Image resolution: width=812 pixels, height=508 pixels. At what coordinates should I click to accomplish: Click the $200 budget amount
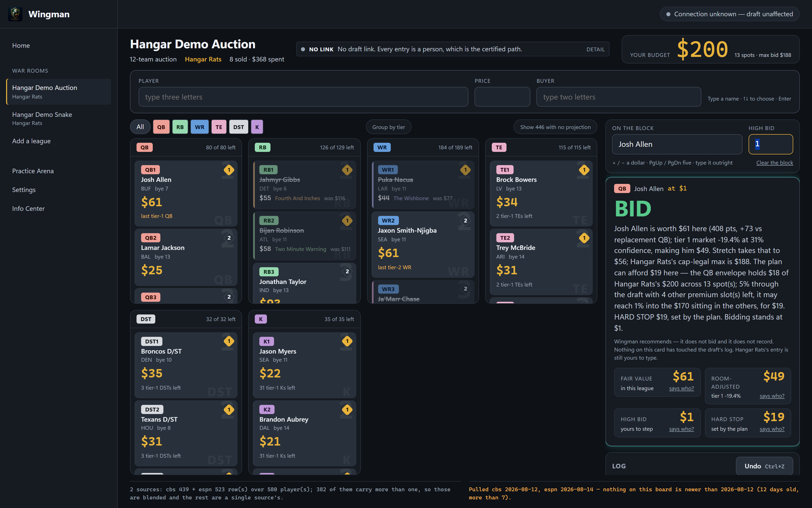click(702, 49)
